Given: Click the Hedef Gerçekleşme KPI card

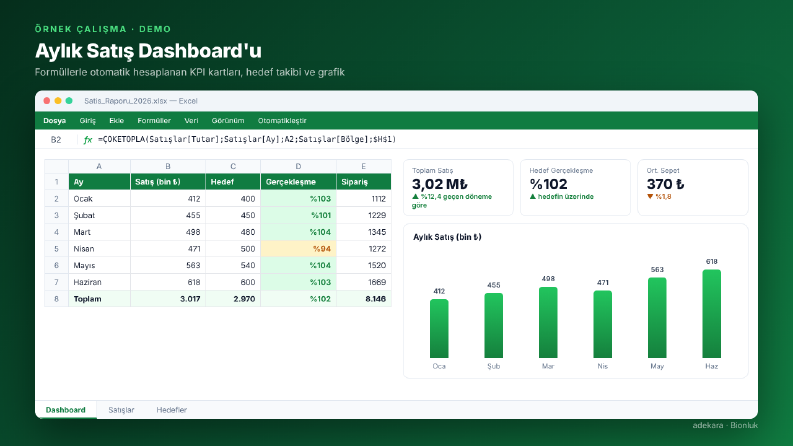Looking at the screenshot, I should [x=576, y=188].
